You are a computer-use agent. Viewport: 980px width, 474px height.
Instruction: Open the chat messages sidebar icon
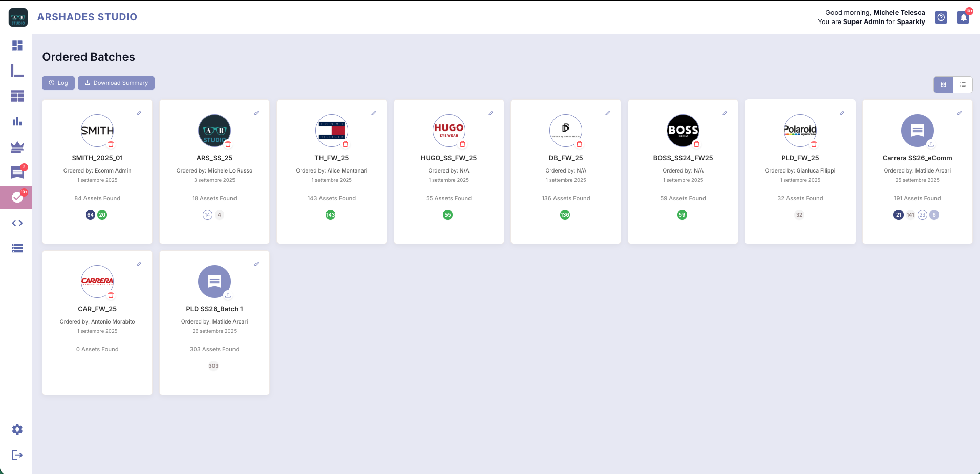pos(17,173)
